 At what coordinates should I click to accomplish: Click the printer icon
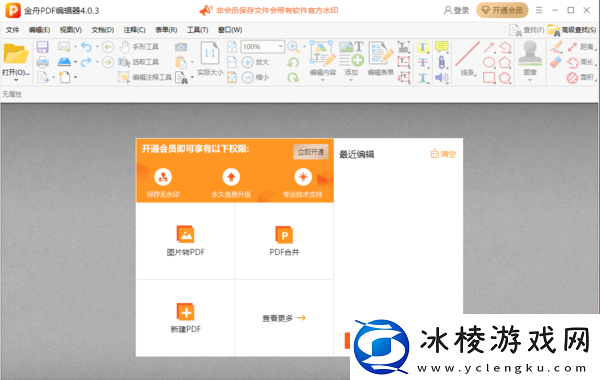click(x=42, y=62)
